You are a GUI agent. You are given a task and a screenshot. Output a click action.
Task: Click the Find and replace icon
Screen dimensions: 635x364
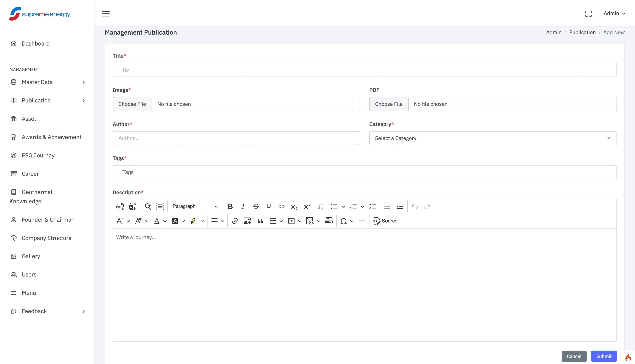point(147,206)
